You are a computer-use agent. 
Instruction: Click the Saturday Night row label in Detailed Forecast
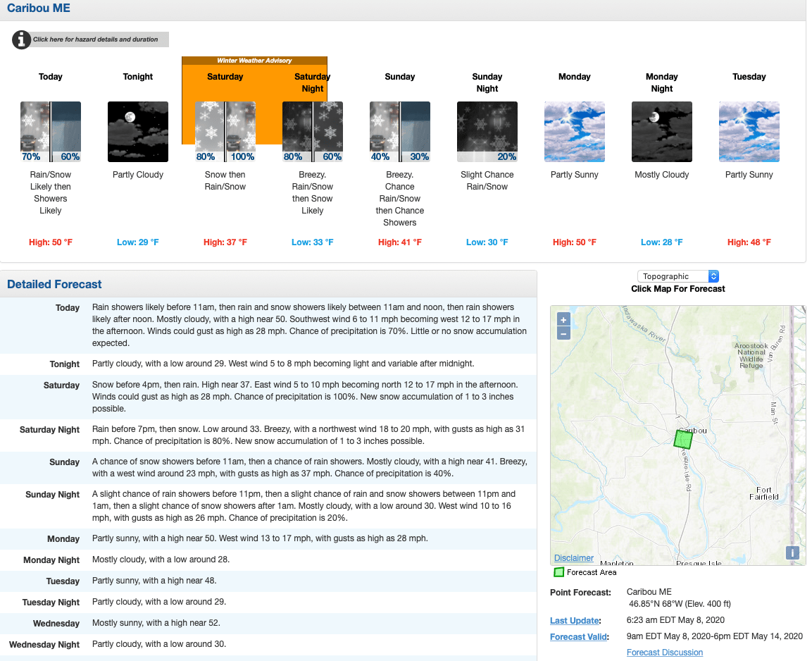point(50,430)
